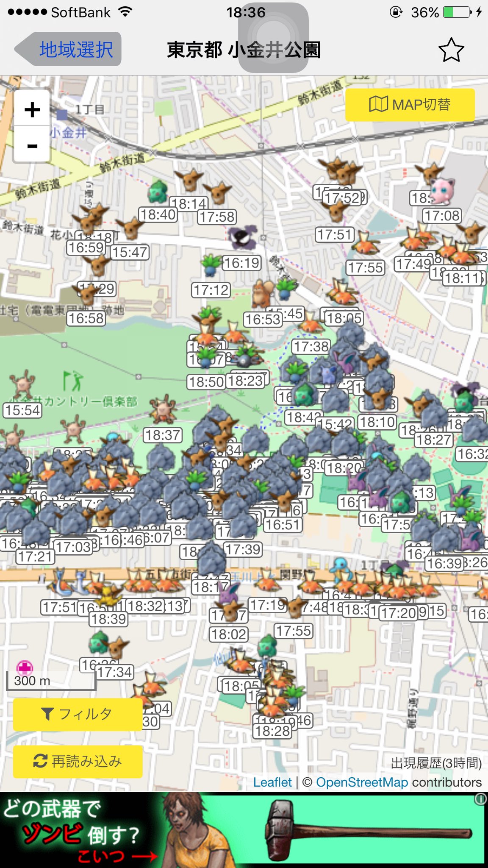Tap the golf course icon in park
The width and height of the screenshot is (488, 868).
[73, 380]
